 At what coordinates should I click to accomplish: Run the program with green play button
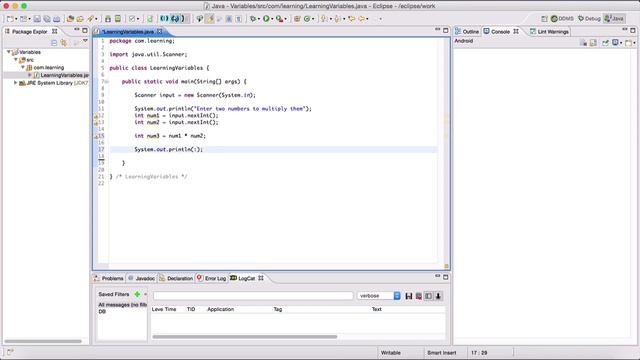pyautogui.click(x=266, y=19)
